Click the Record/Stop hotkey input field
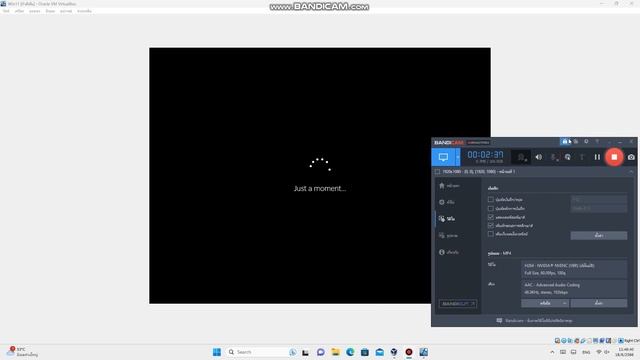 click(x=599, y=200)
